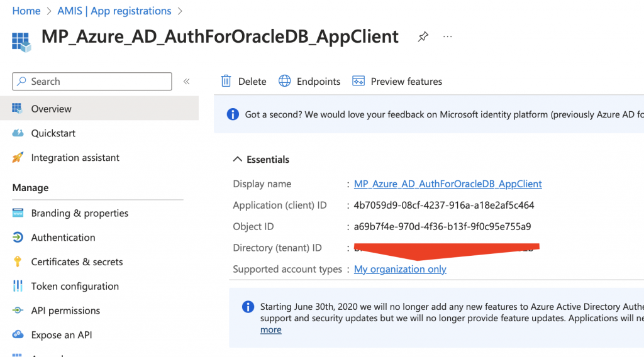Pin the app registration to dashboard
This screenshot has height=357, width=644.
423,37
